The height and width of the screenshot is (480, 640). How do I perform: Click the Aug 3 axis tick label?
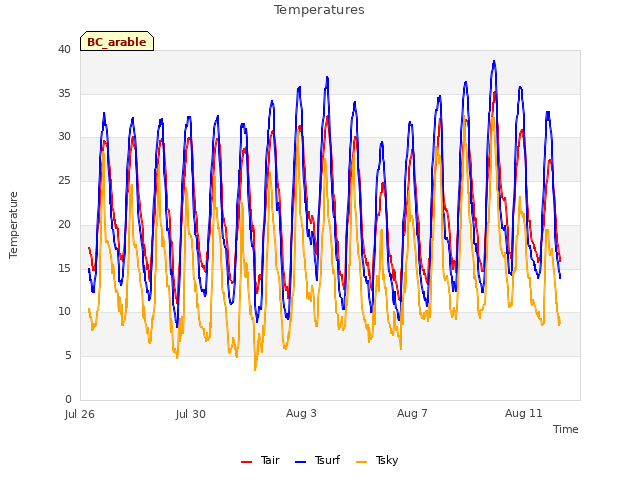(301, 413)
